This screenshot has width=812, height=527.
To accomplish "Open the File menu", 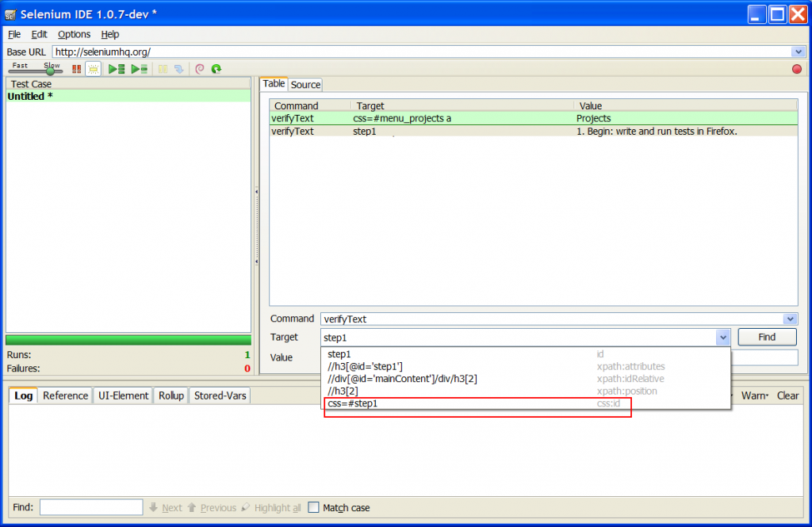I will click(14, 34).
